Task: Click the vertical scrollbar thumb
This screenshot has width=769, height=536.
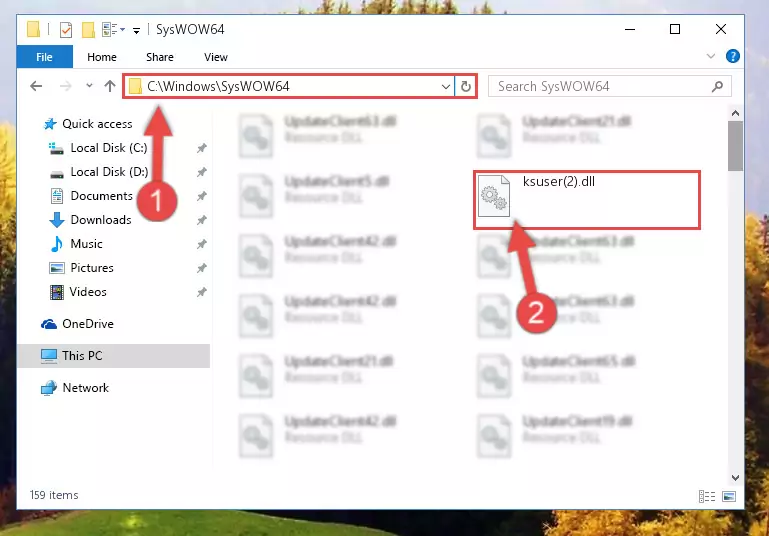Action: point(735,146)
